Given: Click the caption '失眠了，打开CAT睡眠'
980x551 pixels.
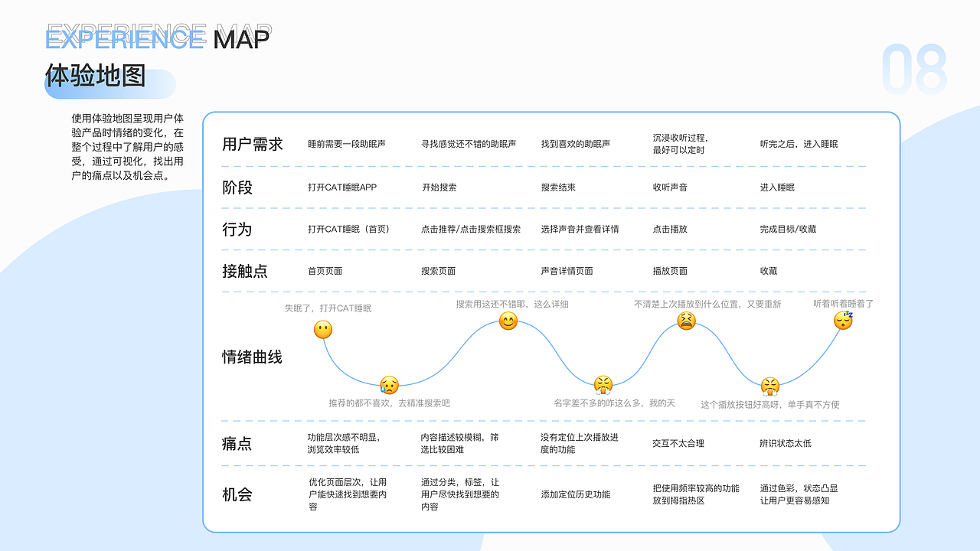Looking at the screenshot, I should click(328, 308).
